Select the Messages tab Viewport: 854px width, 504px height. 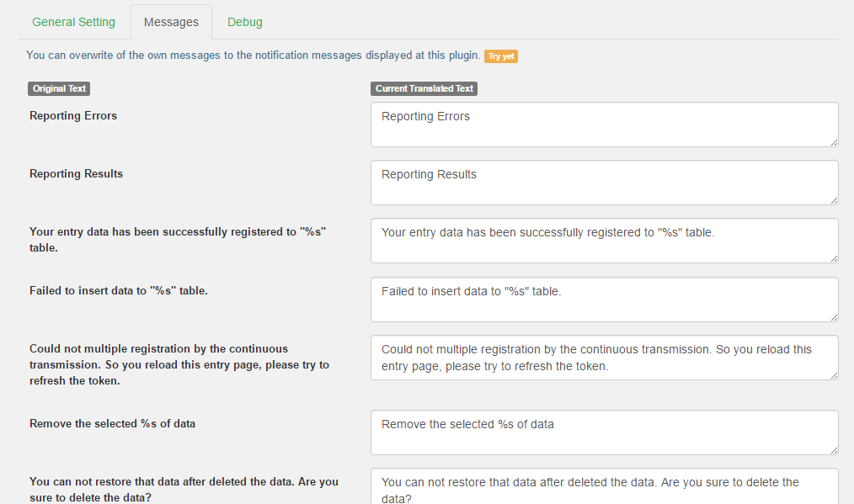[x=171, y=22]
